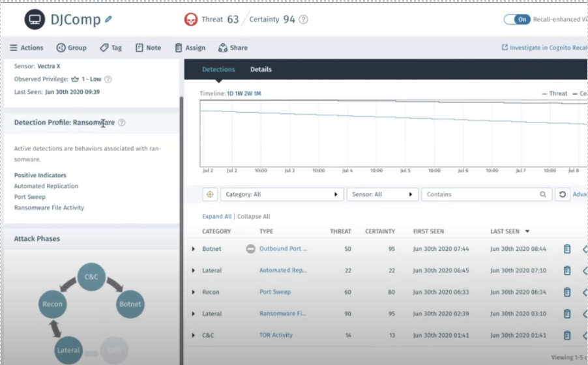Click the Share toolbar button
Image resolution: width=588 pixels, height=365 pixels.
[x=233, y=48]
